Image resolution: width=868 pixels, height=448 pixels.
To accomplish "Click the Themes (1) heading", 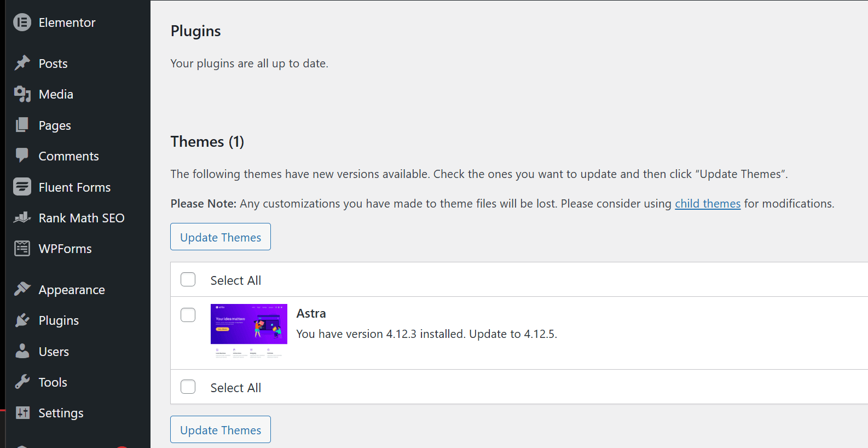I will pos(207,142).
